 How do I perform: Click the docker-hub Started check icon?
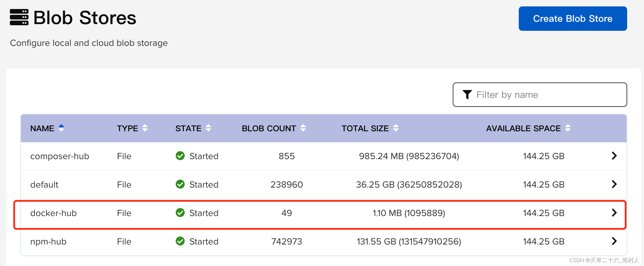coord(180,213)
